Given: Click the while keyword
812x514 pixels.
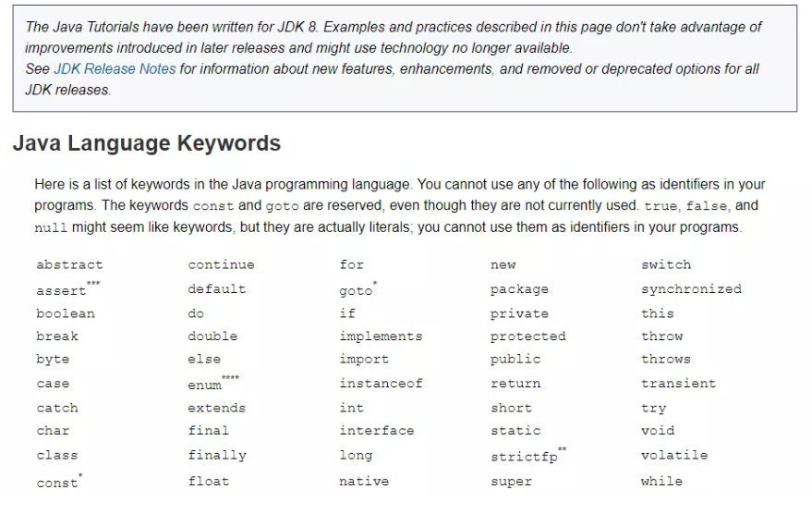Looking at the screenshot, I should coord(661,482).
